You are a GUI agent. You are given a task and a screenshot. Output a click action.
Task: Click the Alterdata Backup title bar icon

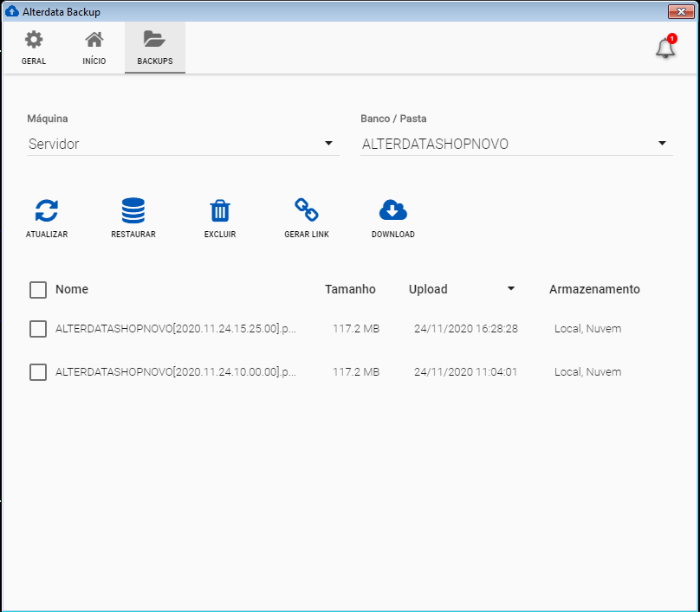point(12,11)
